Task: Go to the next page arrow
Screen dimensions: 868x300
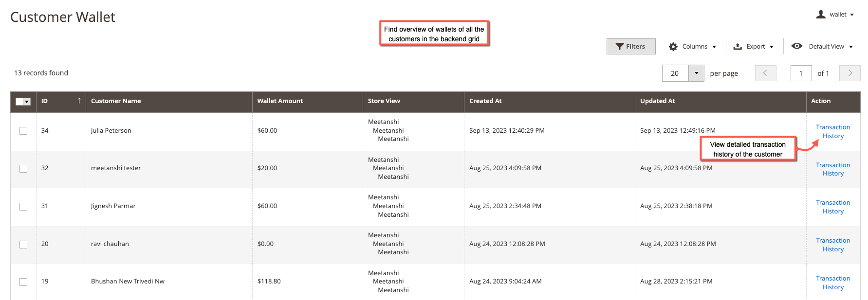Action: point(850,73)
